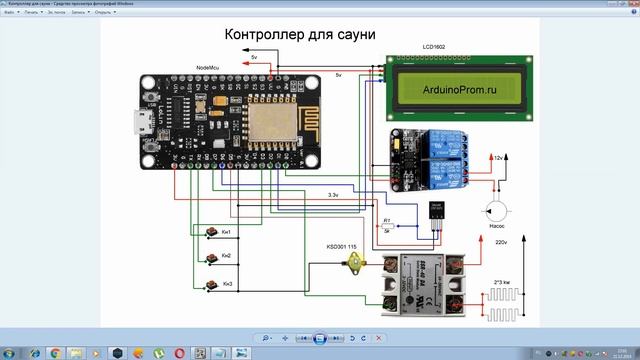Open uTorrent from the taskbar

click(x=159, y=353)
